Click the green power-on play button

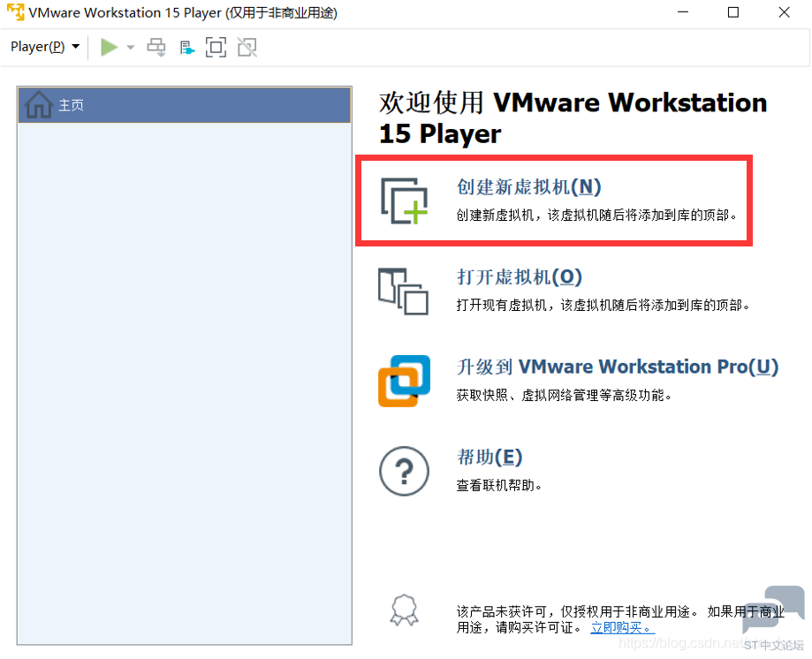109,47
